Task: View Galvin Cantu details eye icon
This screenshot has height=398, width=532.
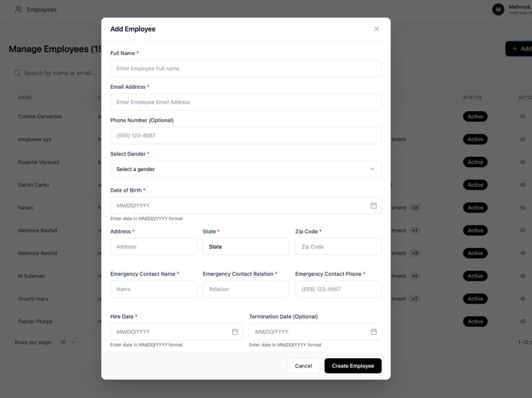Action: click(x=523, y=185)
